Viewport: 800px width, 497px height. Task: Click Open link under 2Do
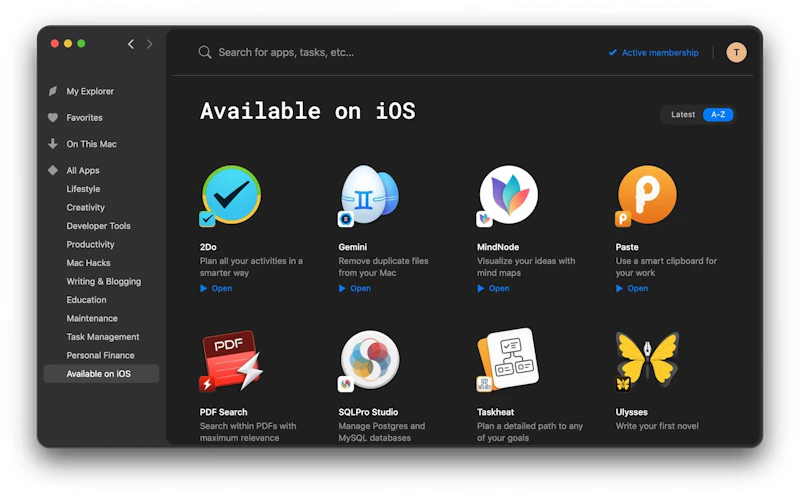(x=222, y=288)
